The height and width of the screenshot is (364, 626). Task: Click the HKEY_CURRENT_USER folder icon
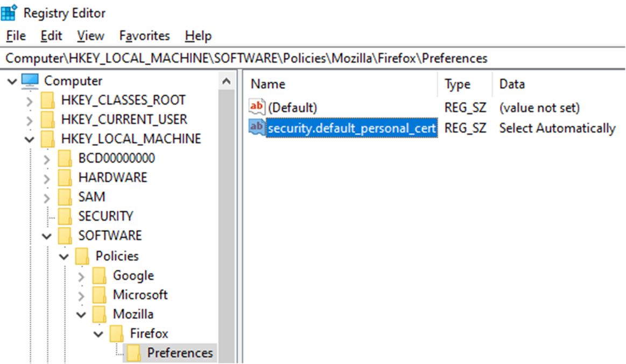tap(47, 119)
